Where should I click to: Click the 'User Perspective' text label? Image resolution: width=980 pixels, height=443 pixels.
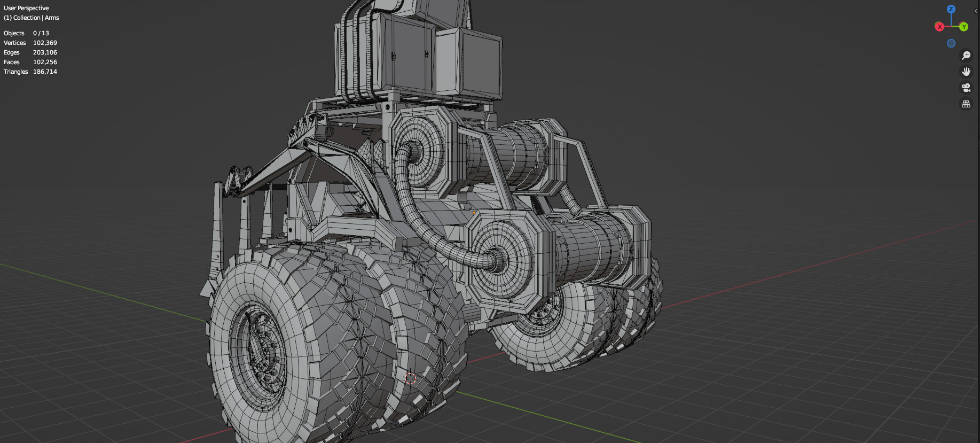click(26, 8)
